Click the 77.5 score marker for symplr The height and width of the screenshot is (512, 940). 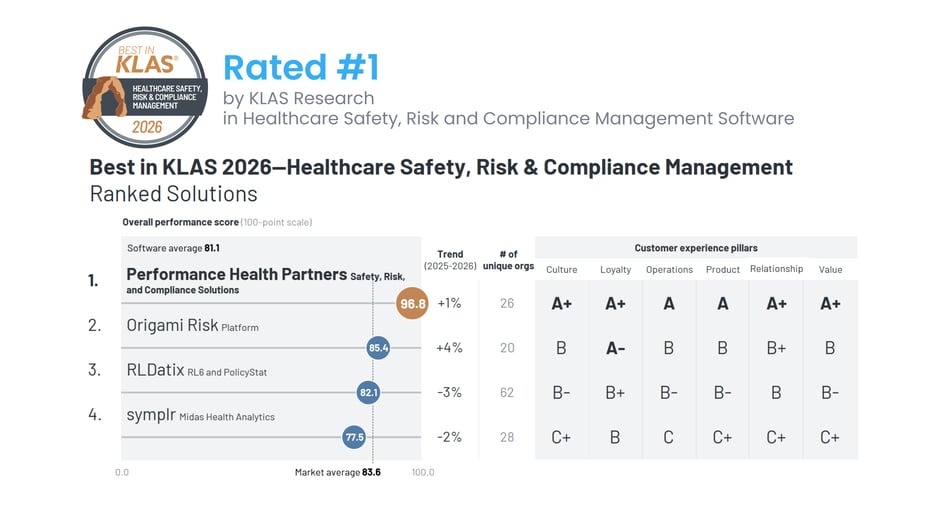coord(354,437)
